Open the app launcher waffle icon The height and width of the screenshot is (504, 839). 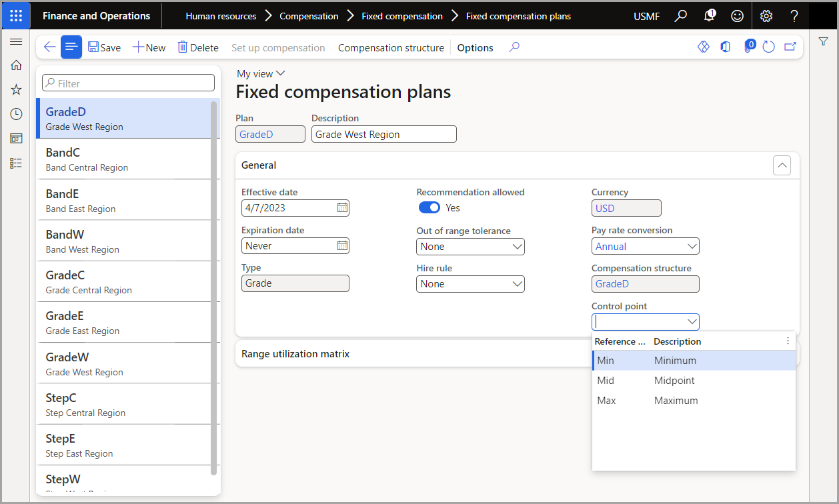(16, 16)
